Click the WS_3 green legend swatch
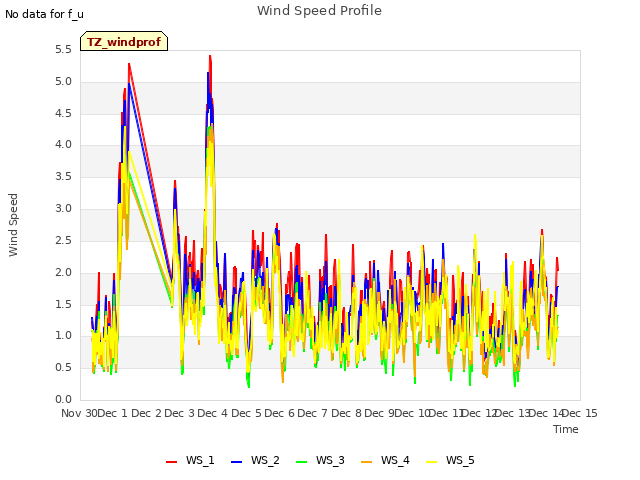This screenshot has height=480, width=640. (x=302, y=462)
